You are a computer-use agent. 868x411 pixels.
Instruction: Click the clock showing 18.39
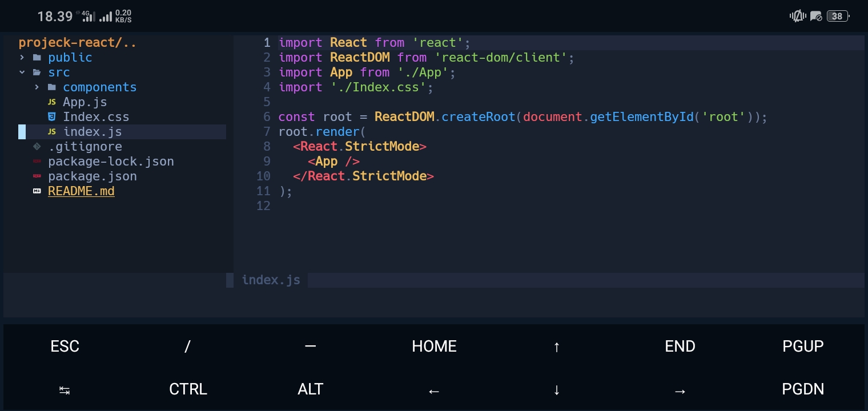(x=55, y=17)
